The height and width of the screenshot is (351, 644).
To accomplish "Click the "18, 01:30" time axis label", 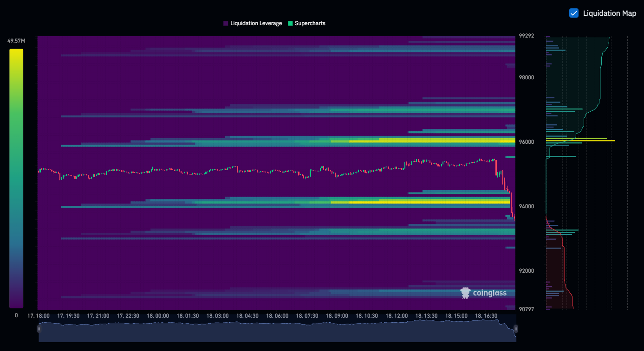I will pyautogui.click(x=188, y=316).
